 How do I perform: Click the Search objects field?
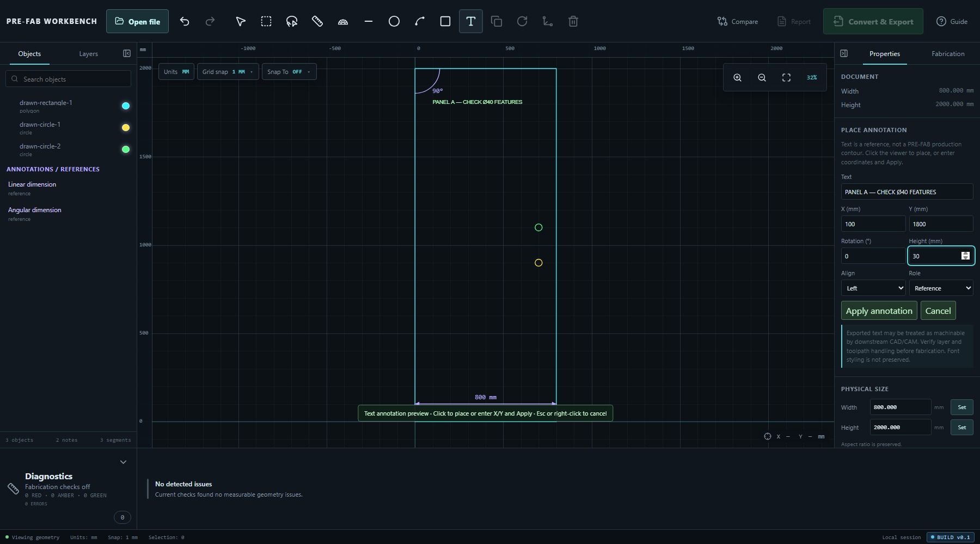(68, 79)
